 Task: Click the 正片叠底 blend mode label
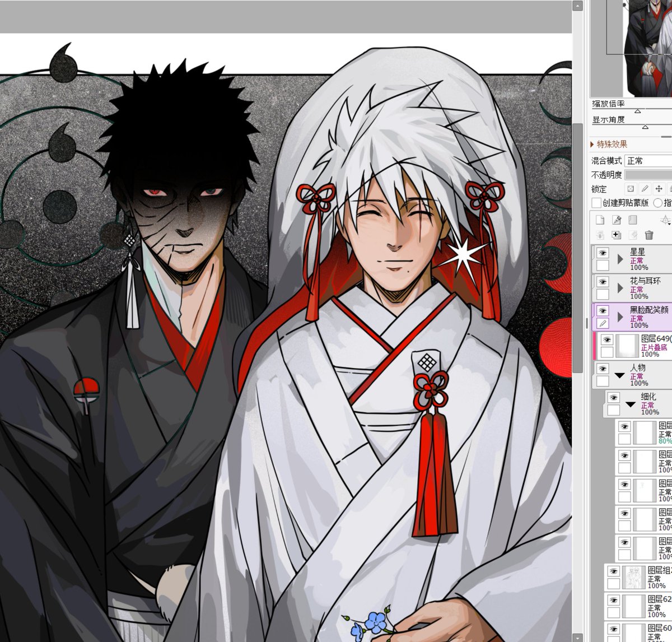[654, 347]
